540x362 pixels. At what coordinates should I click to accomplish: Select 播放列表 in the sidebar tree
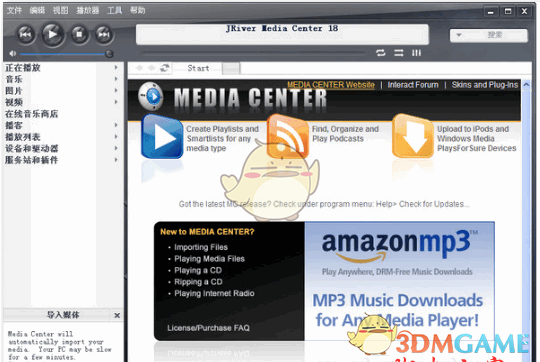coord(23,137)
